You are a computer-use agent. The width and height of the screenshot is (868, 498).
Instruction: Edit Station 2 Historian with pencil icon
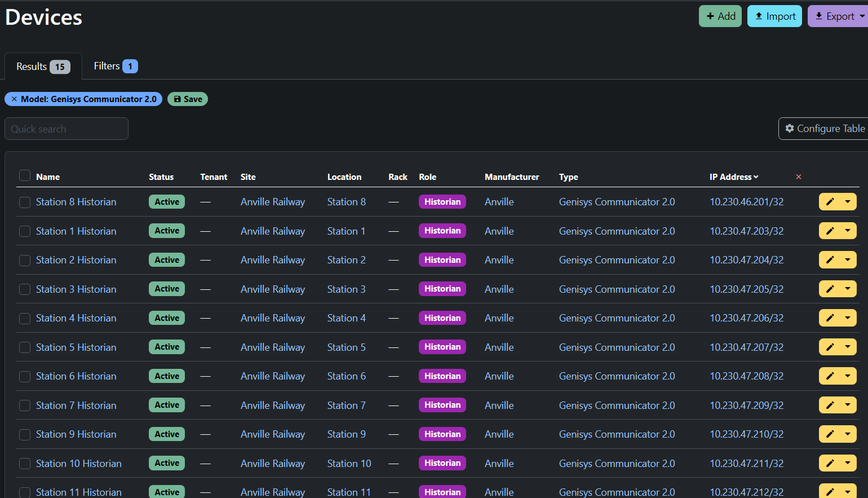click(829, 259)
